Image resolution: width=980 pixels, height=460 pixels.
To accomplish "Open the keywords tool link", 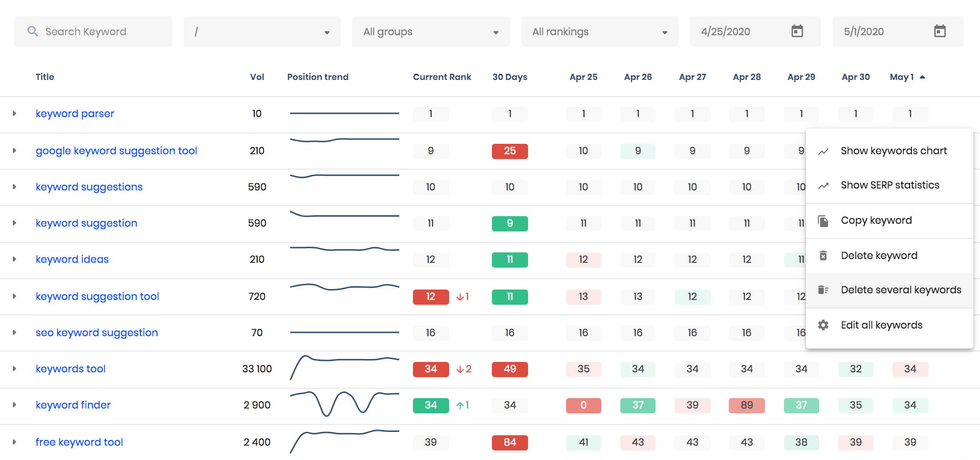I will tap(70, 369).
